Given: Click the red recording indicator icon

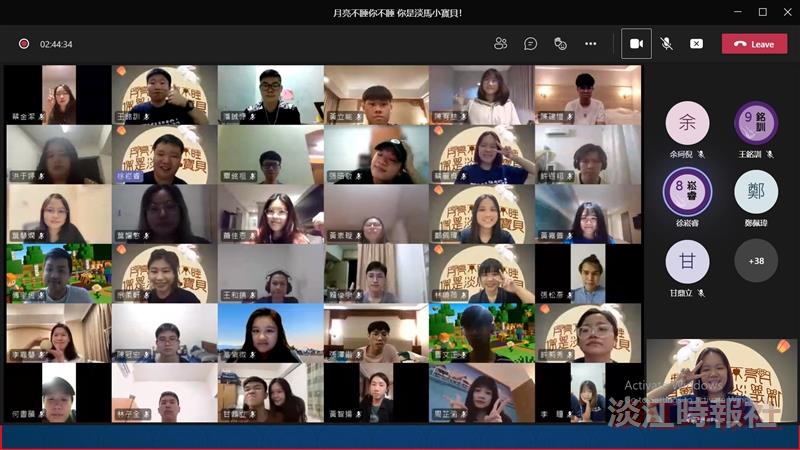Looking at the screenshot, I should pyautogui.click(x=23, y=44).
